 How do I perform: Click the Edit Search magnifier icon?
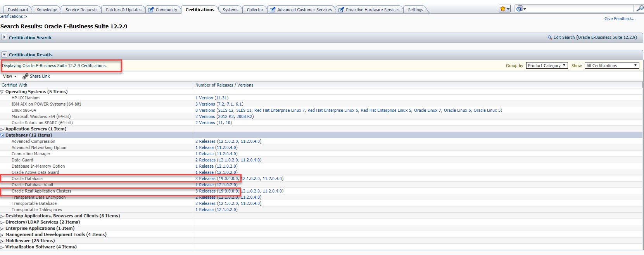550,38
